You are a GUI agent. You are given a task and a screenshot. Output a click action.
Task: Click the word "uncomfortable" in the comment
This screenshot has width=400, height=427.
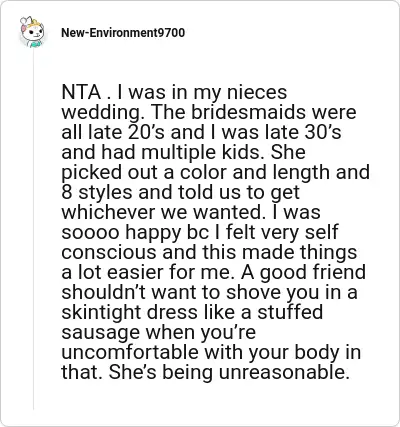click(130, 352)
